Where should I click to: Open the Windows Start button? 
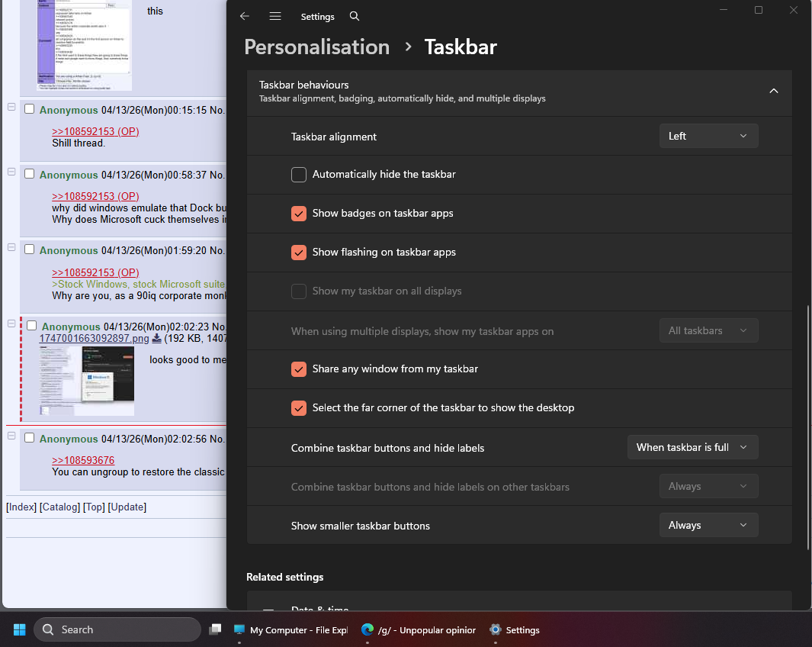tap(19, 629)
